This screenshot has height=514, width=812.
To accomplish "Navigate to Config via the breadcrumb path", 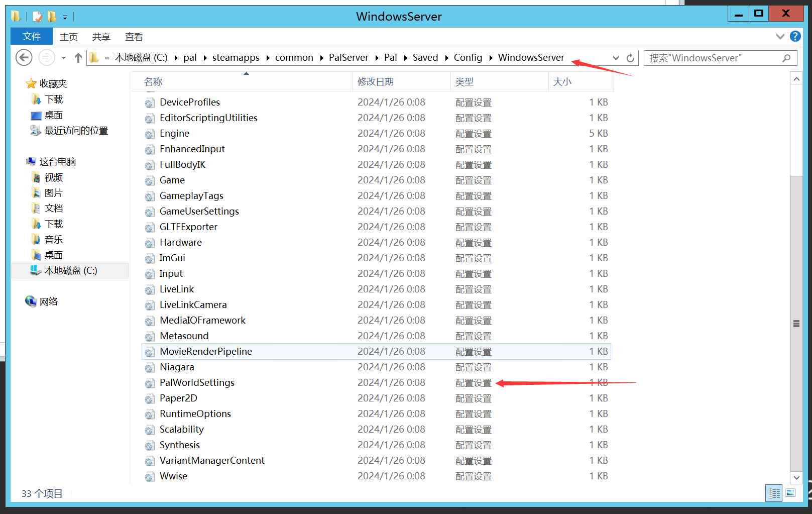I will [x=468, y=57].
